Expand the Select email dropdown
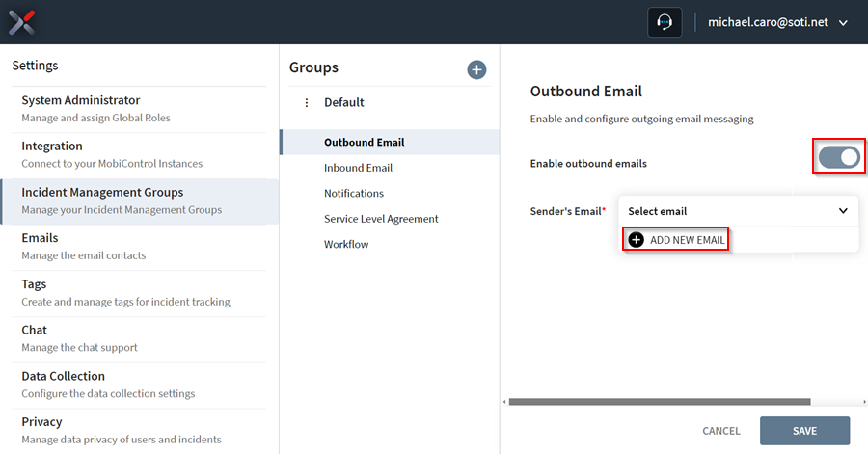This screenshot has width=868, height=454. 738,211
